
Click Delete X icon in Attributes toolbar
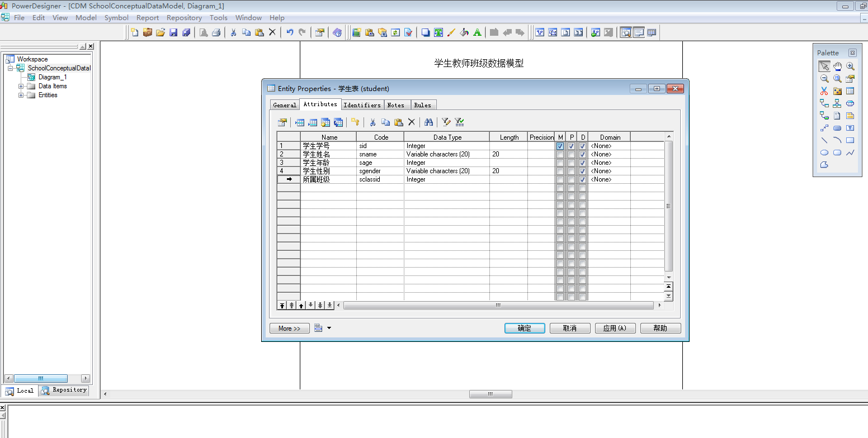coord(412,122)
